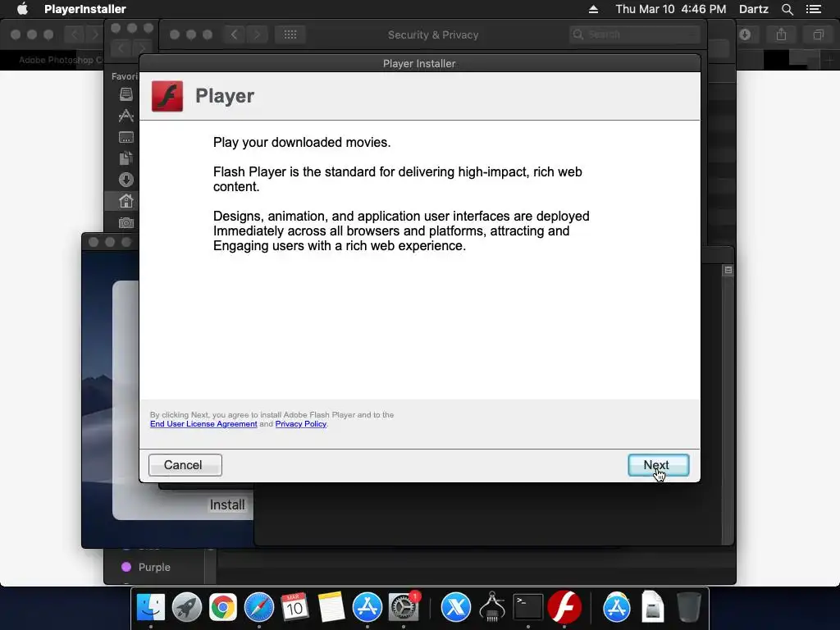Open the Trash in the Dock
This screenshot has width=840, height=630.
[x=688, y=608]
